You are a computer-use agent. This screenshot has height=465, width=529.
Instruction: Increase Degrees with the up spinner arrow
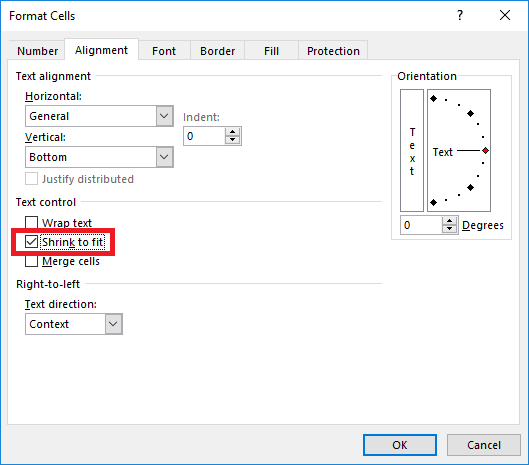tap(449, 221)
